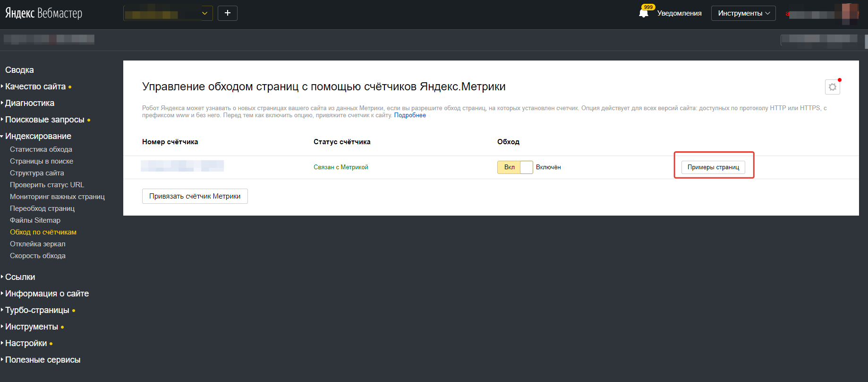868x382 pixels.
Task: Click the notifications bell icon
Action: 643,13
